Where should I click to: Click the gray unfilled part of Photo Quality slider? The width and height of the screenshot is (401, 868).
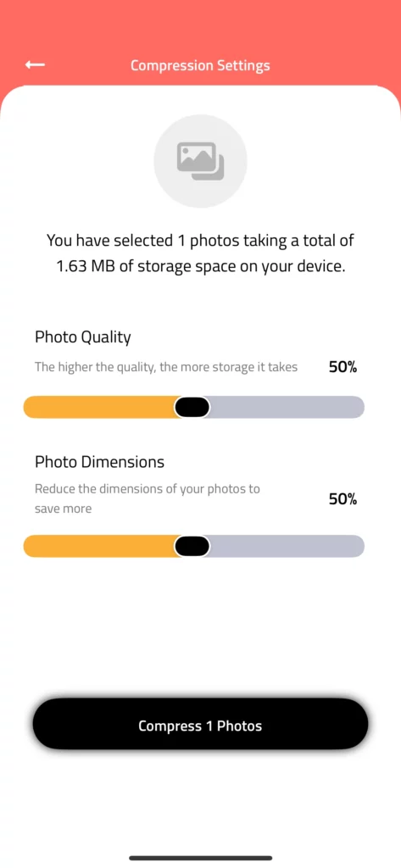pos(287,407)
